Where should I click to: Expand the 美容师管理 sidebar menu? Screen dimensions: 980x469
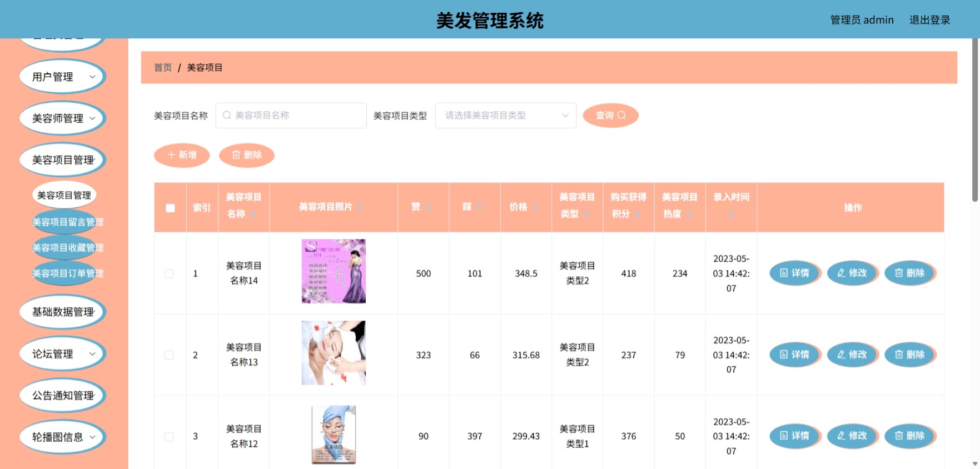[x=62, y=118]
